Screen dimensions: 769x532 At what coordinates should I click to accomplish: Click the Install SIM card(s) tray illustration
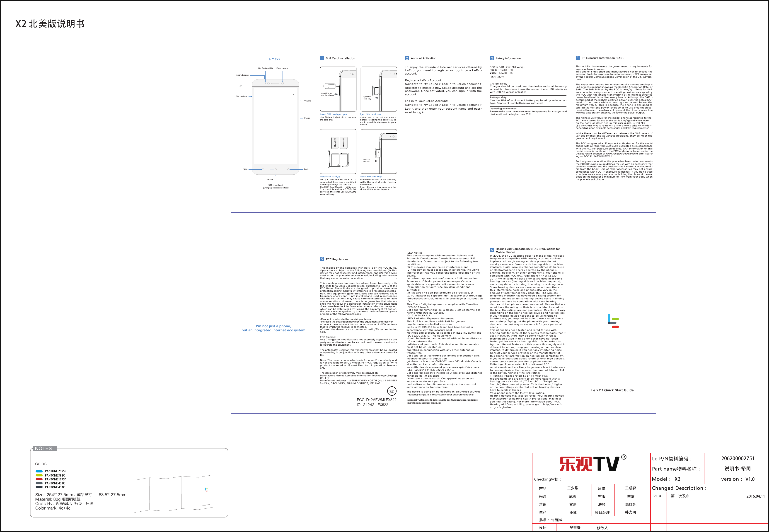tap(338, 152)
